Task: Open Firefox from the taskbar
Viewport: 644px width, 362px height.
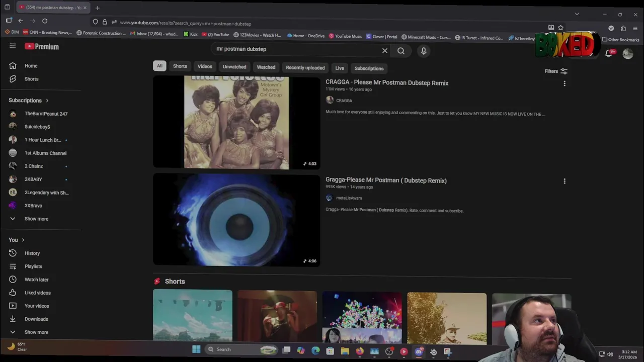Action: click(x=360, y=351)
